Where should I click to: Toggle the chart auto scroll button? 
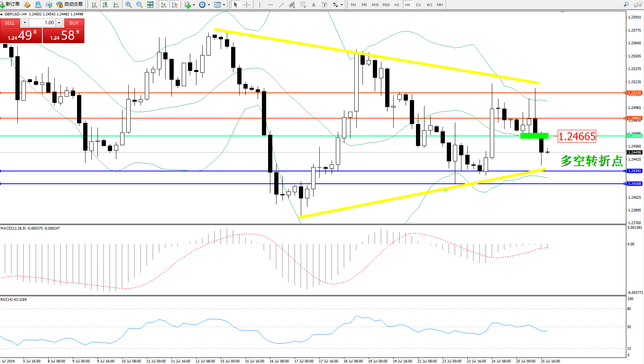coord(164,5)
